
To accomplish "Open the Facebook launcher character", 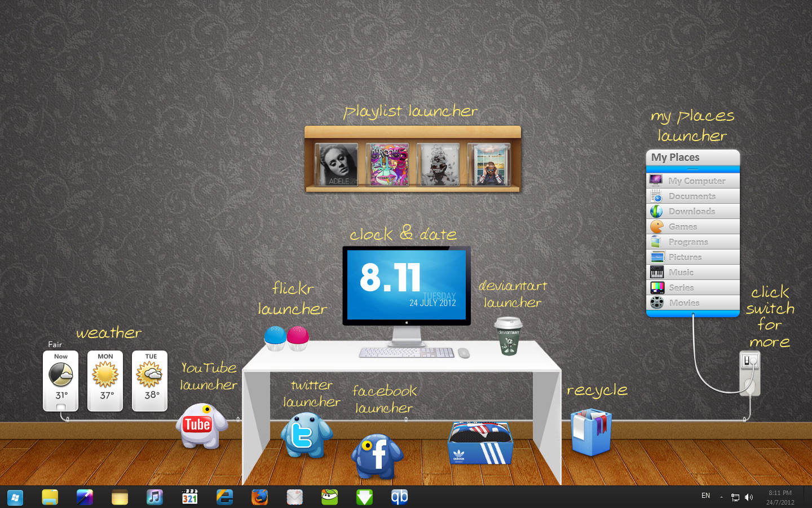I will 377,456.
